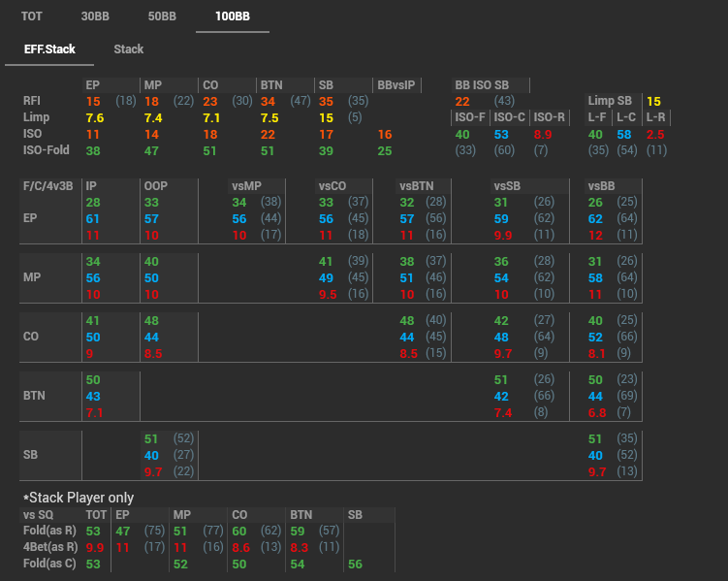Screen dimensions: 728x581
Task: Select the ISO-C column header
Action: (x=509, y=117)
